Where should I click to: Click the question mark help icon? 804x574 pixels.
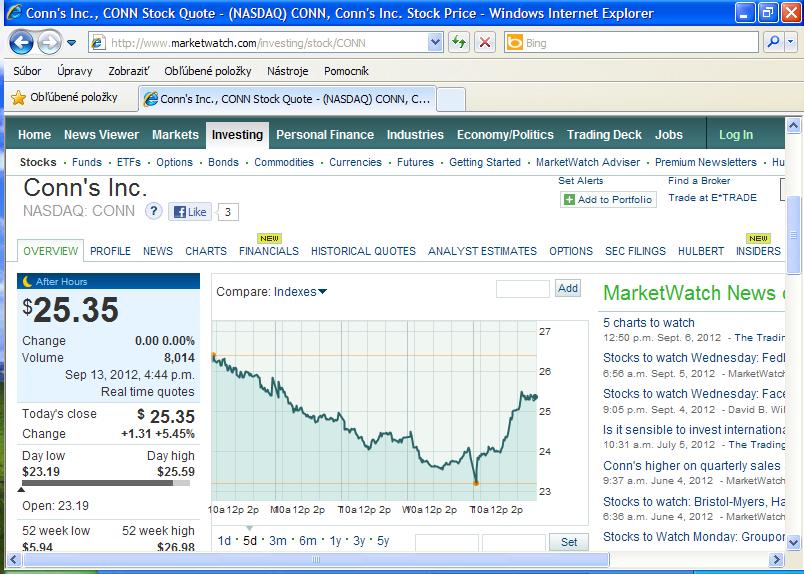153,211
